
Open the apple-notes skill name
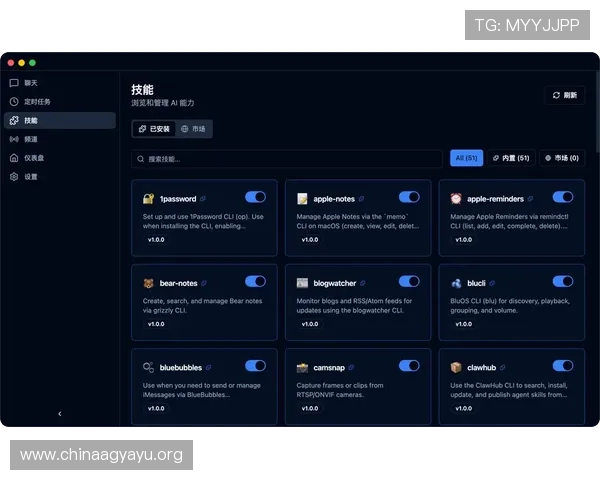334,199
